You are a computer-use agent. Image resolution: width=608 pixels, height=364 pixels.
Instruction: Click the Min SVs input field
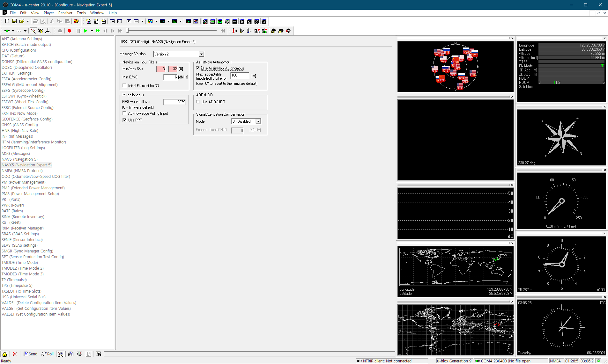tap(161, 69)
